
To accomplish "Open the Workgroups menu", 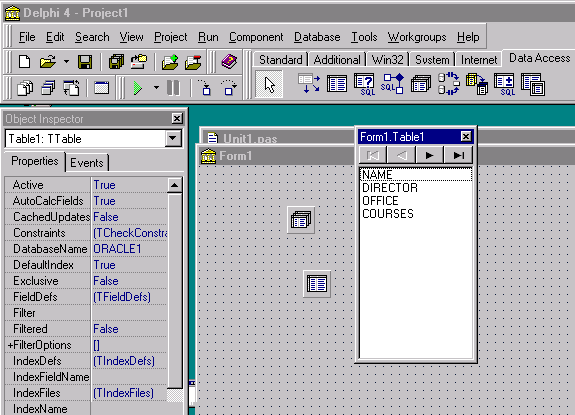I will 417,37.
